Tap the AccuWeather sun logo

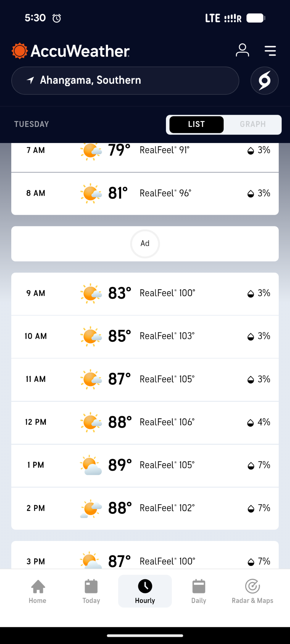coord(20,51)
